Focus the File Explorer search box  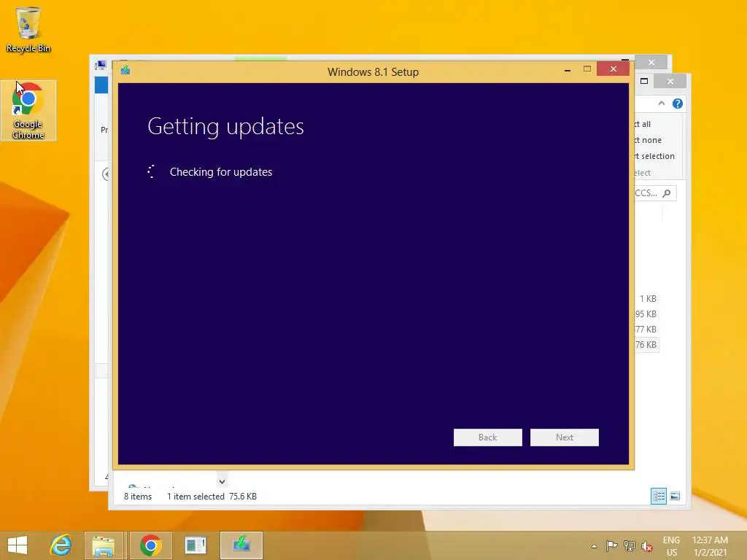tap(655, 192)
